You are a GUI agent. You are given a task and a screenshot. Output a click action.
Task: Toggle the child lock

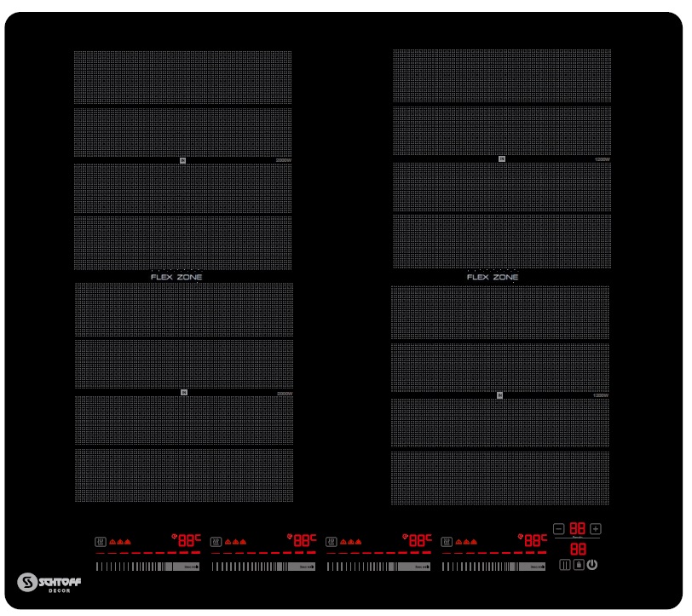pos(578,565)
